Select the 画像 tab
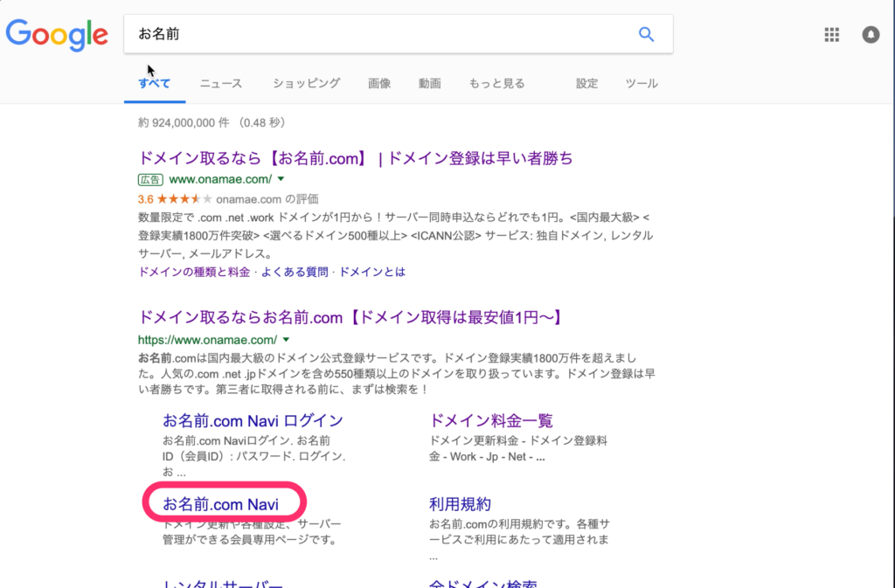 tap(379, 84)
